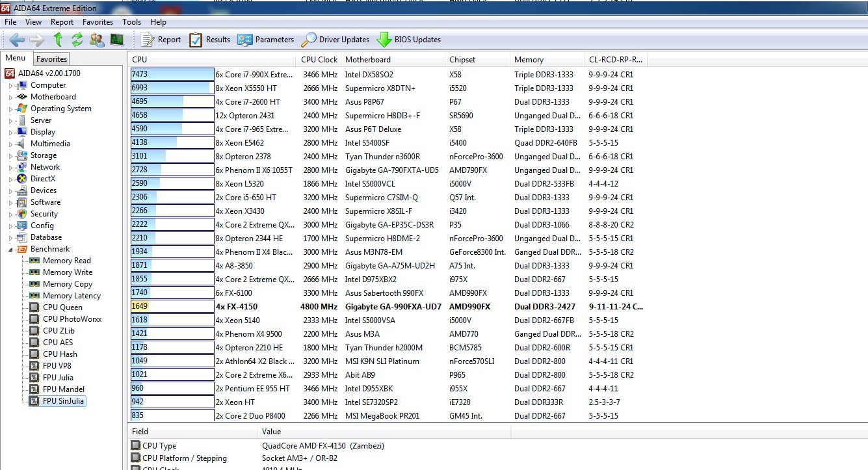
Task: Select the Config icon in the tree
Action: coord(22,226)
